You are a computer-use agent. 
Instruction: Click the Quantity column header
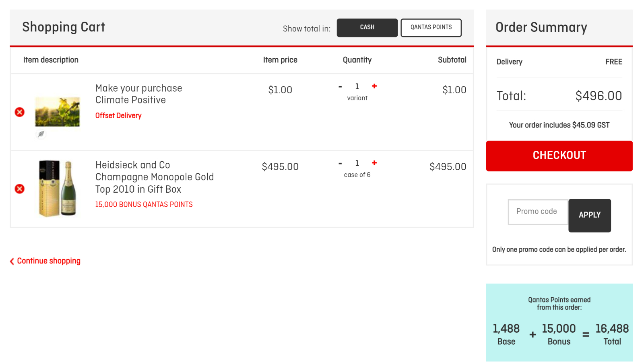click(x=357, y=60)
